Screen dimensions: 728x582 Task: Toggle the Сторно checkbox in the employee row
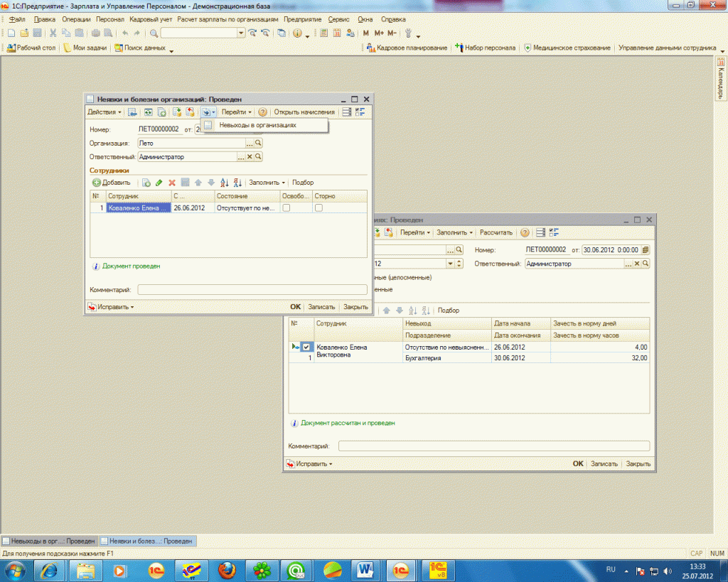click(x=318, y=208)
